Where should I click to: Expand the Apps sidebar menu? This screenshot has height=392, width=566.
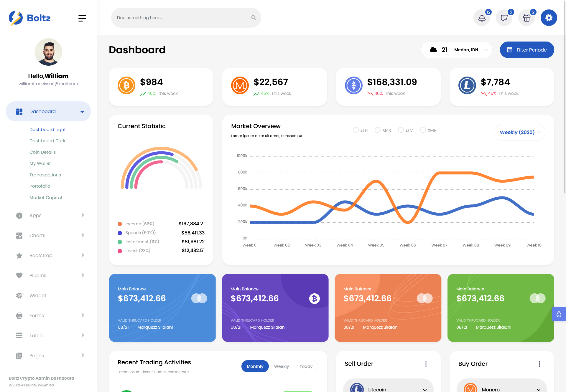(48, 215)
